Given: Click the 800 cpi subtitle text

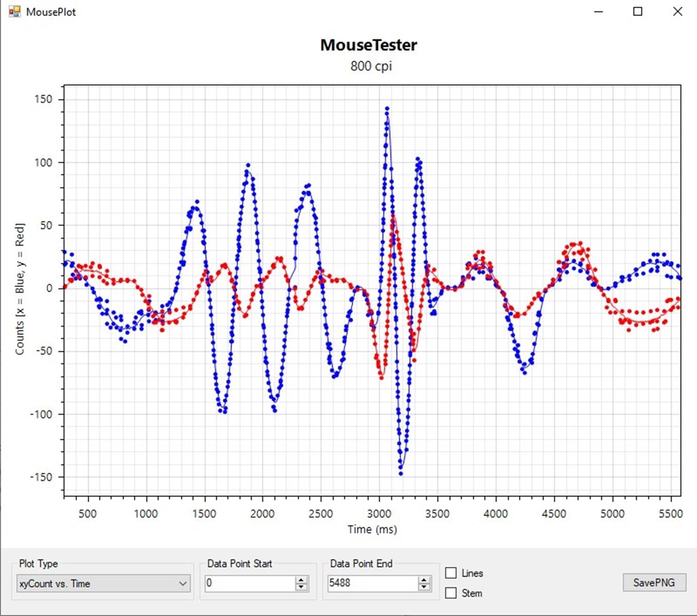Looking at the screenshot, I should tap(371, 66).
